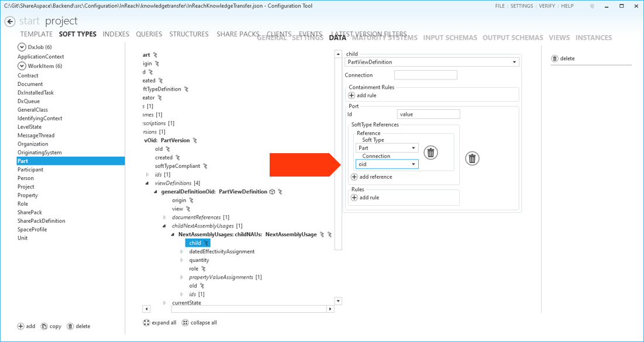Click the outer trash icon in Port
The image size is (644, 342).
472,158
